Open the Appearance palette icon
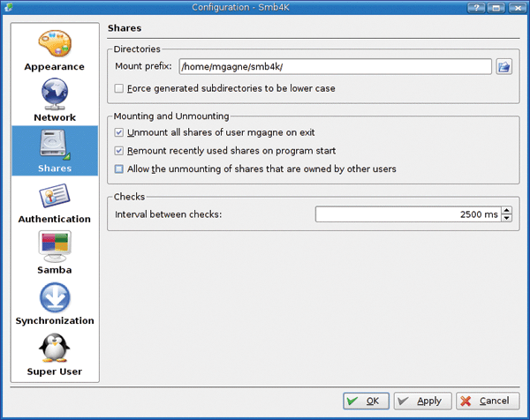Image resolution: width=530 pixels, height=420 pixels. point(54,44)
